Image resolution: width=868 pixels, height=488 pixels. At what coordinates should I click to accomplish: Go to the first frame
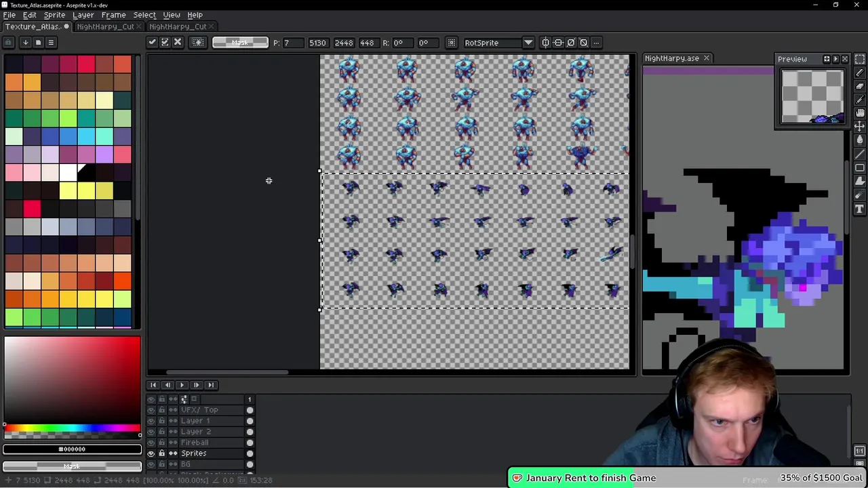coord(153,385)
